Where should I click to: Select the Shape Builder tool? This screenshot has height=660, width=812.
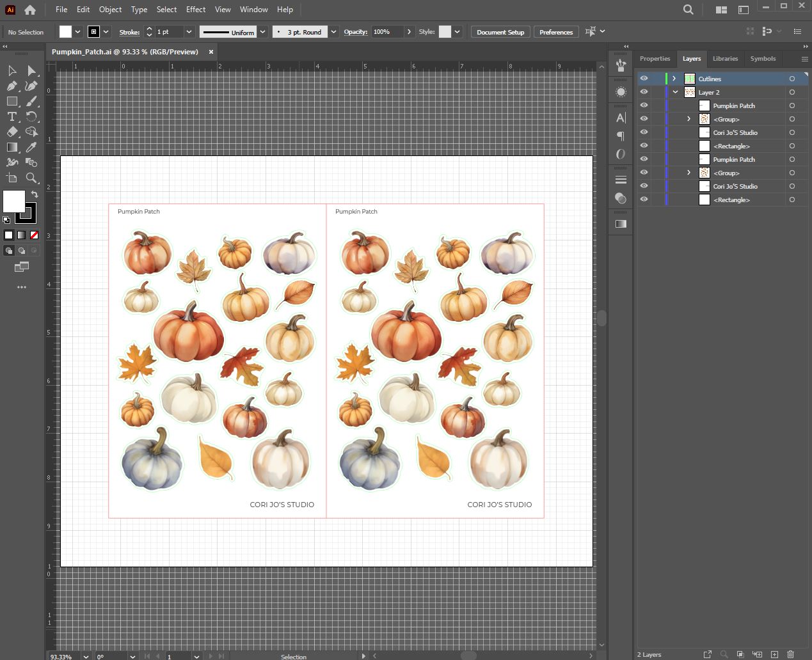(31, 132)
